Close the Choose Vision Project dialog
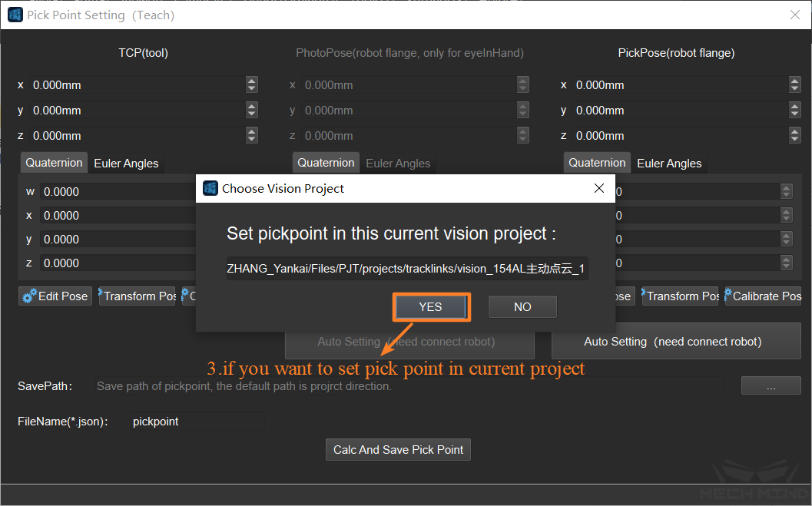This screenshot has height=506, width=812. coord(599,188)
